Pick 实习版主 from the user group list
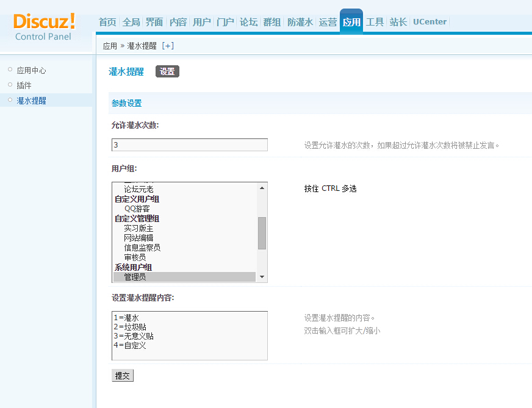The image size is (532, 408). 138,228
